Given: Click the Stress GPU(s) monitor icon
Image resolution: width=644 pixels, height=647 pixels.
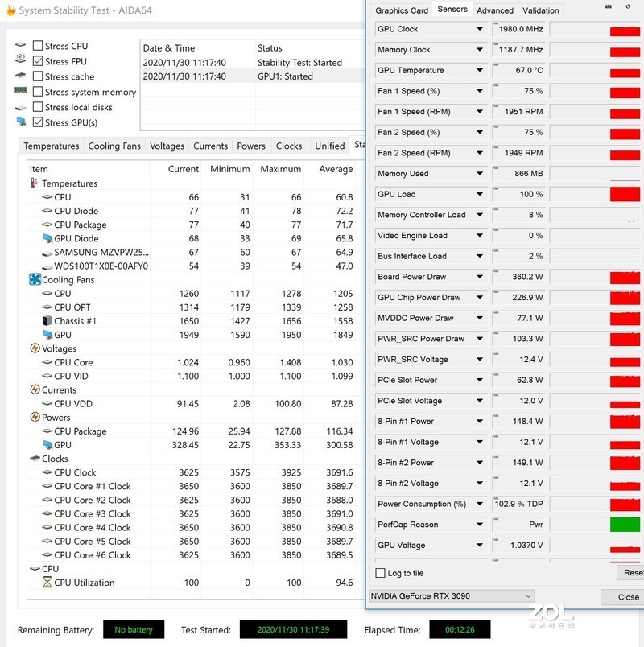Looking at the screenshot, I should (21, 122).
